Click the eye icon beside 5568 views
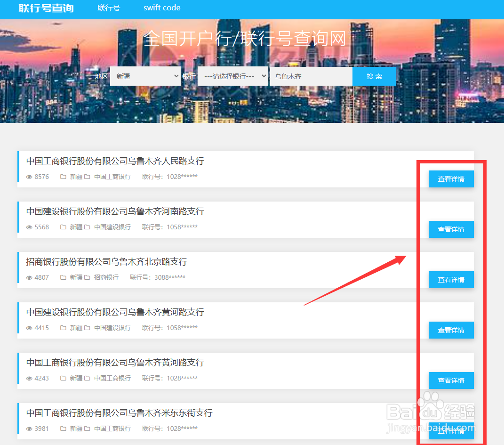This screenshot has height=445, width=504. point(29,227)
